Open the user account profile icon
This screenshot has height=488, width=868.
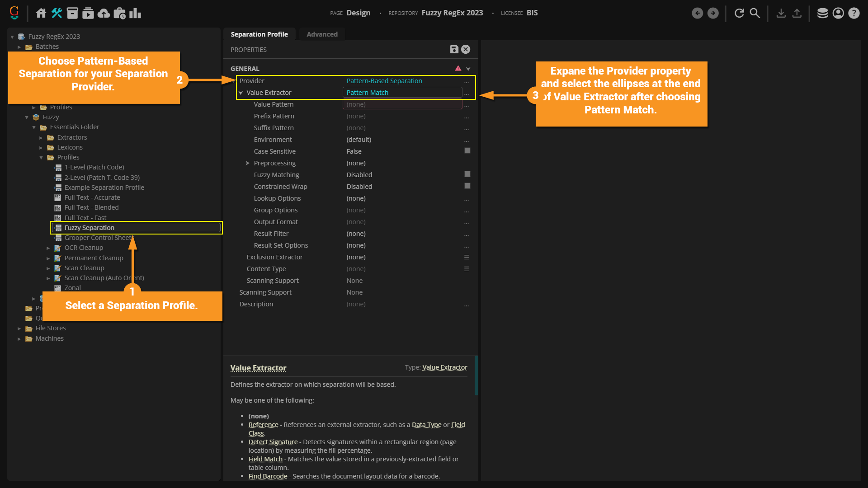coord(838,13)
